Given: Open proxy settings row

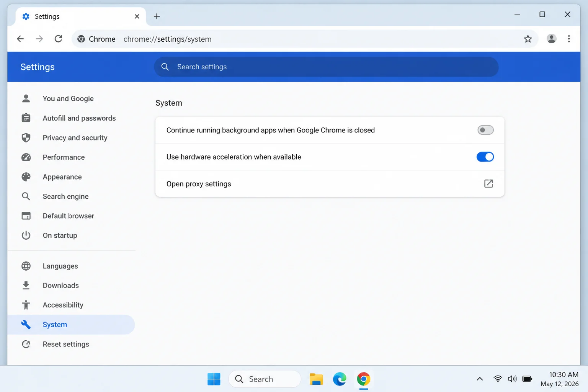Looking at the screenshot, I should pyautogui.click(x=330, y=184).
